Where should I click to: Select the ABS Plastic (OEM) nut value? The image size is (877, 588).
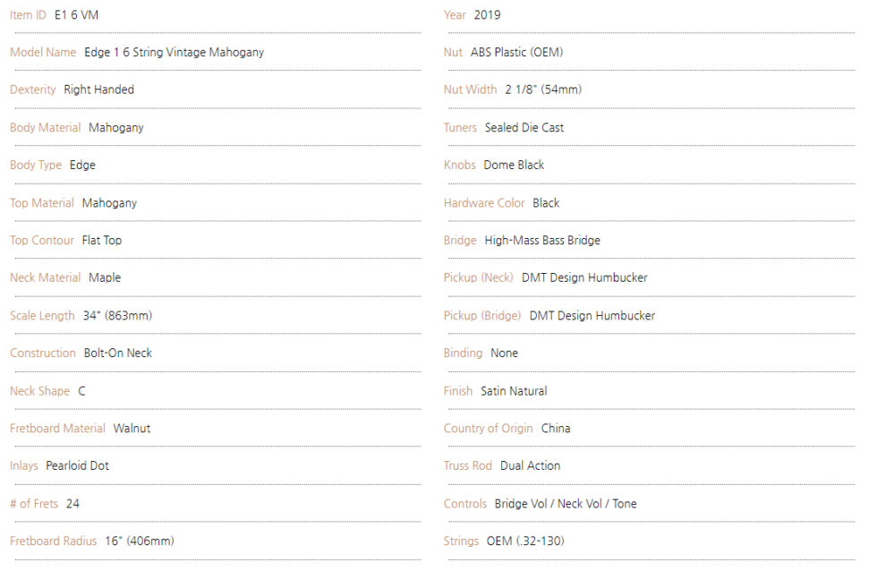click(517, 52)
